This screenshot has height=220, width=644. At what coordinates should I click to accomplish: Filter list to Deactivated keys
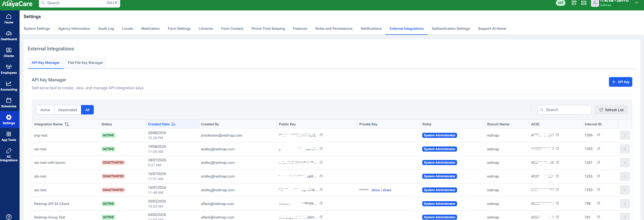click(x=68, y=110)
